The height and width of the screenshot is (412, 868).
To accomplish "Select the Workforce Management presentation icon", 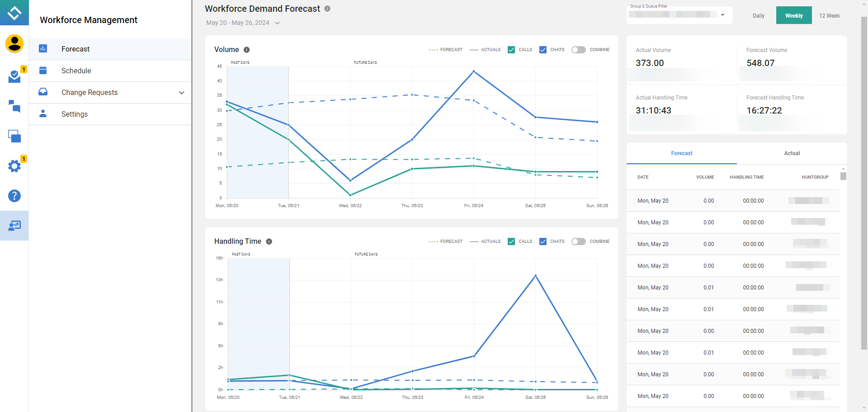I will point(14,225).
